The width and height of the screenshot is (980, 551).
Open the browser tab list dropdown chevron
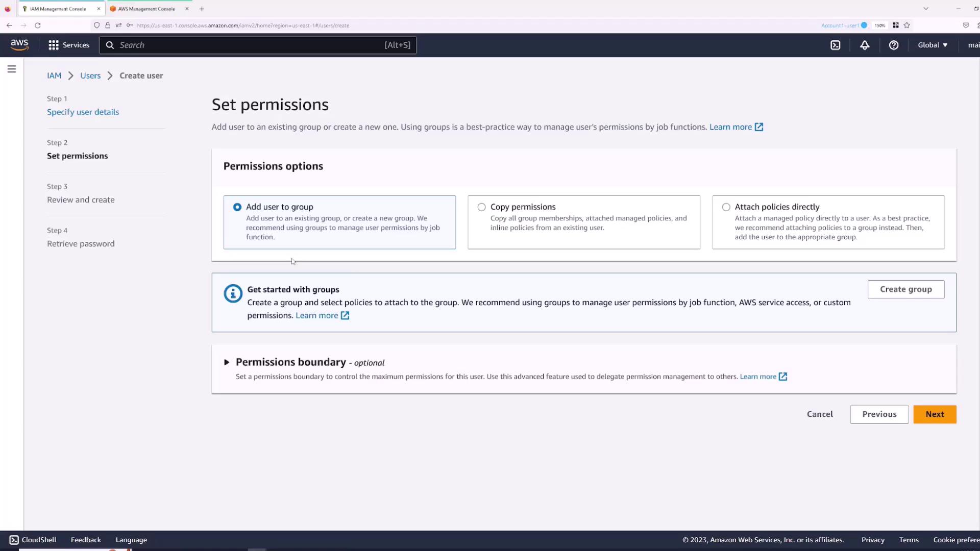pyautogui.click(x=926, y=9)
